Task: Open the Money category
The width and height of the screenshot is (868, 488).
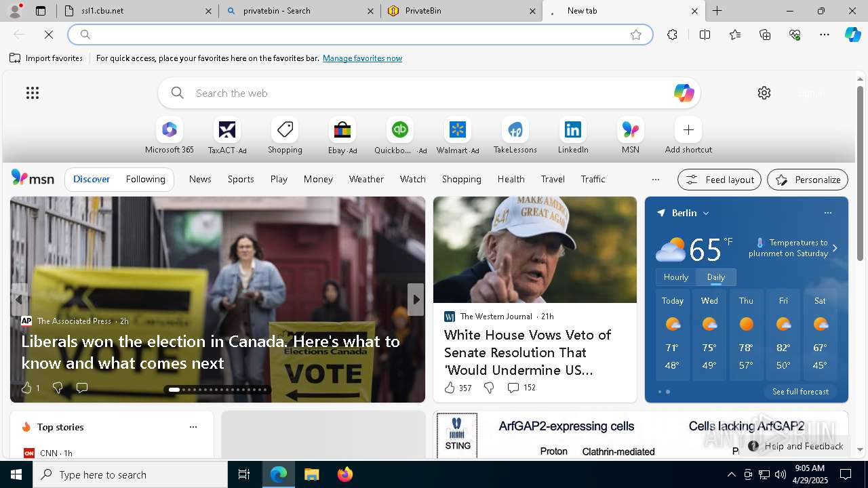Action: tap(318, 179)
